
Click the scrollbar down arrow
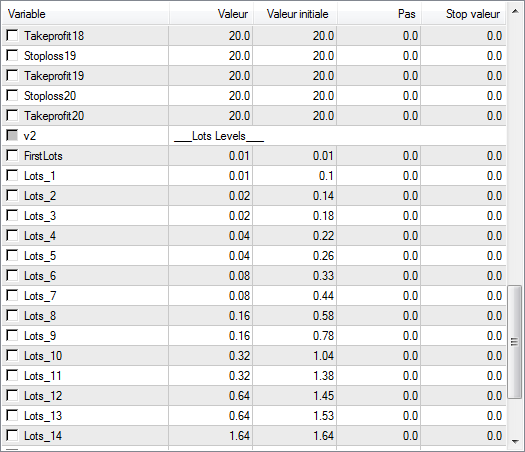(515, 442)
